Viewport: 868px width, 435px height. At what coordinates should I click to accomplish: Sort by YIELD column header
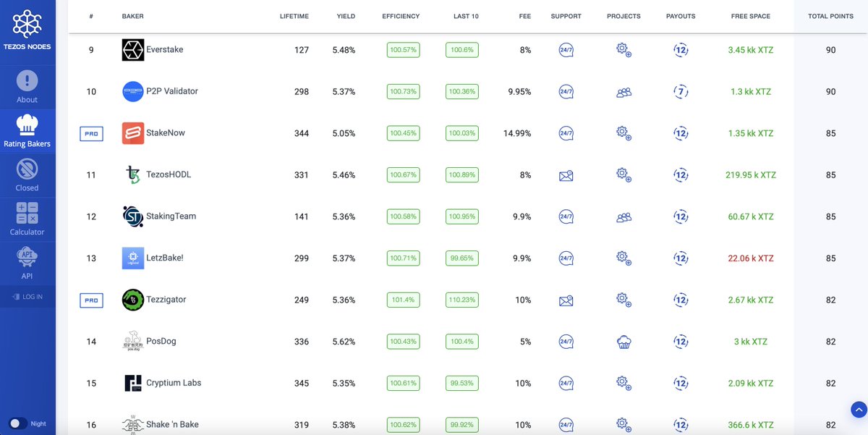346,16
